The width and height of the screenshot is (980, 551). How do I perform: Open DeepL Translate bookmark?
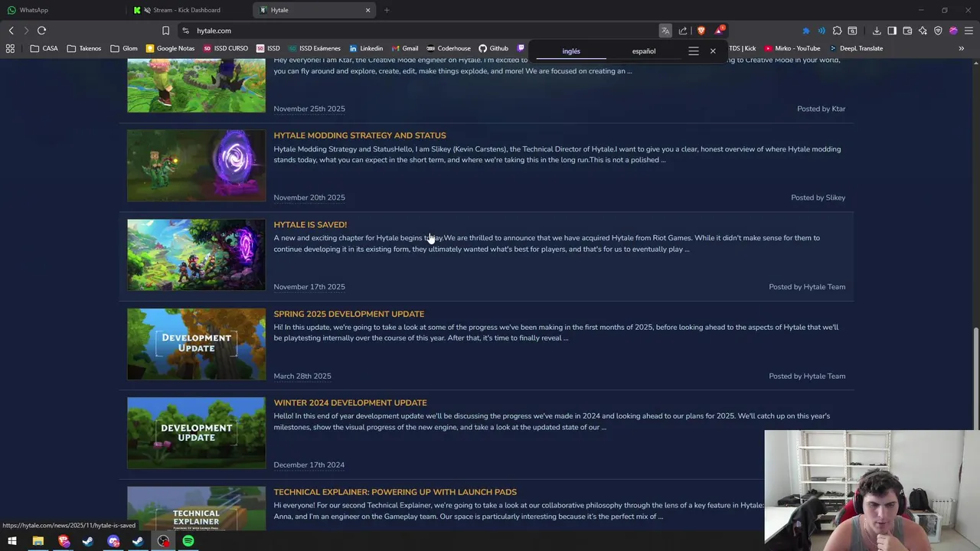(x=855, y=48)
